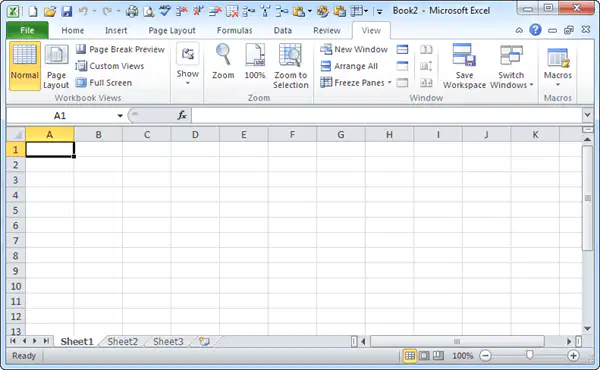Toggle Page Layout view in status bar

pos(424,356)
